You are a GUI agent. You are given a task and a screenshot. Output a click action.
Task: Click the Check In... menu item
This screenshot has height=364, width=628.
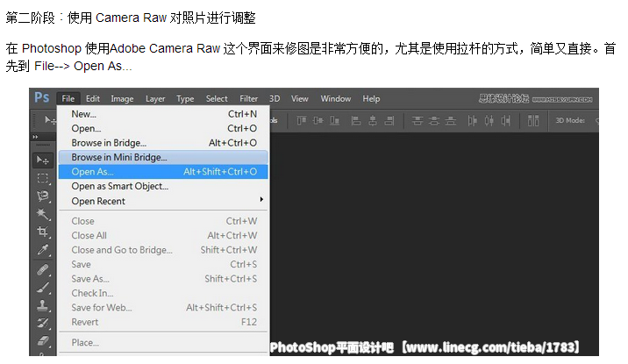pos(163,293)
